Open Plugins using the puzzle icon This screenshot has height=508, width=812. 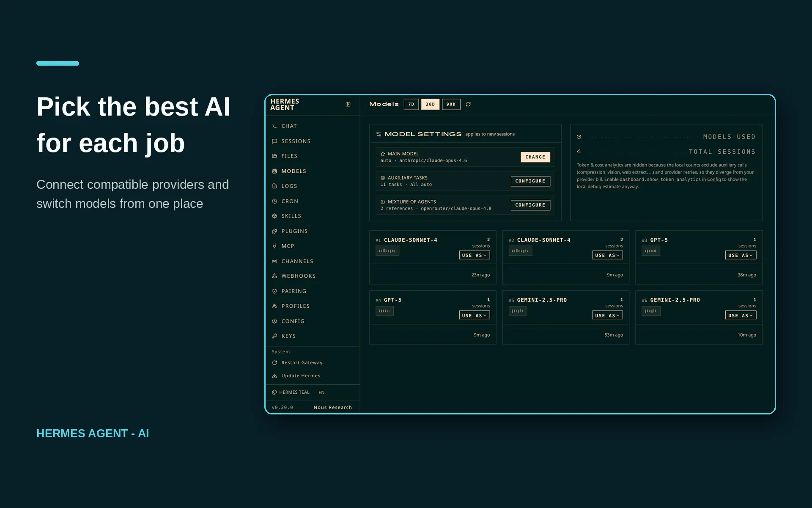click(274, 231)
